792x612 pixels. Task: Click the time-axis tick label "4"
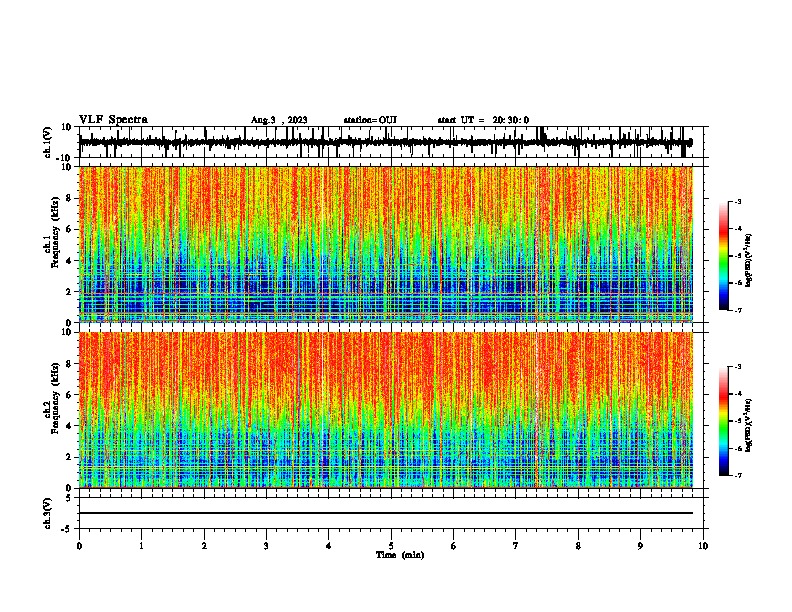329,546
